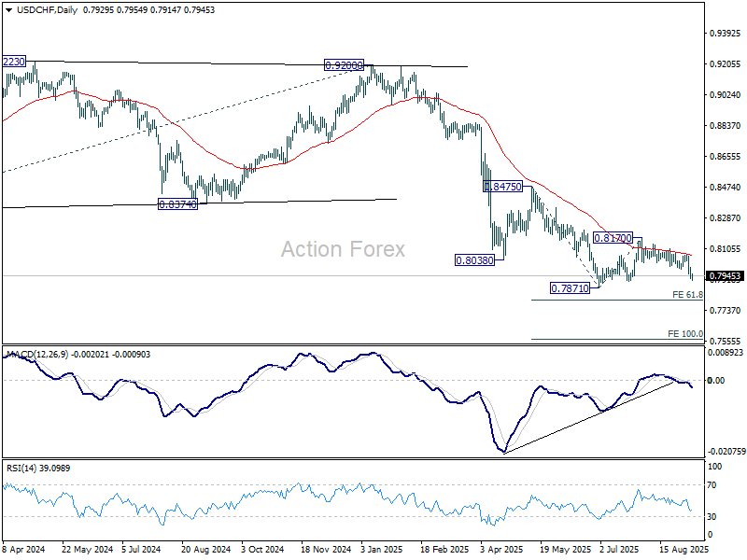This screenshot has height=560, width=747.
Task: Click the triangle arrow beside USDCHF,Daily
Action: click(x=7, y=9)
